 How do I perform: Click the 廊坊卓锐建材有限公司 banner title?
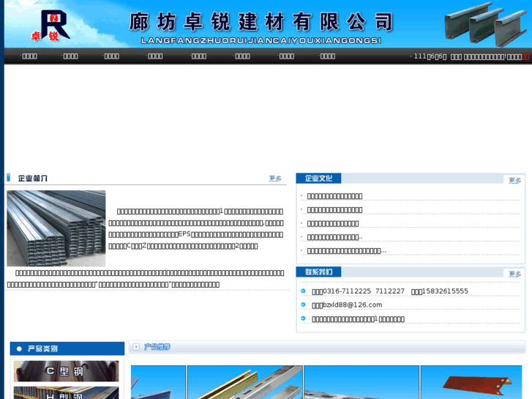coord(261,22)
